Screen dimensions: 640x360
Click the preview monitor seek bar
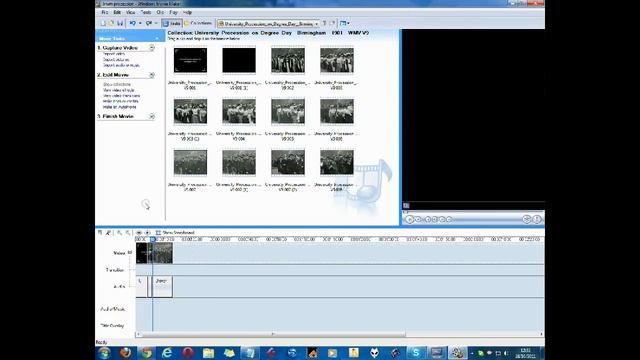pos(473,212)
